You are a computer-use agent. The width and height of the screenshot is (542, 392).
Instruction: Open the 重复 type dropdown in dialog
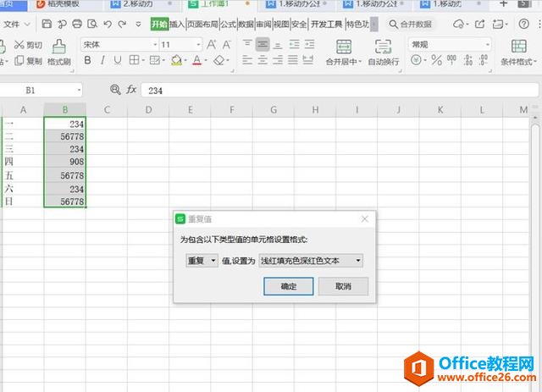click(x=202, y=261)
